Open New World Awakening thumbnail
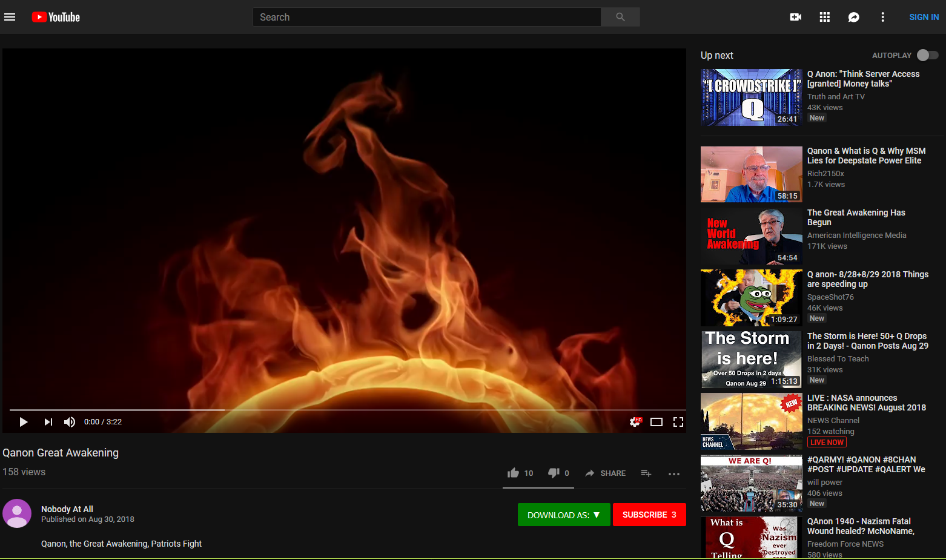The image size is (946, 560). pos(752,236)
